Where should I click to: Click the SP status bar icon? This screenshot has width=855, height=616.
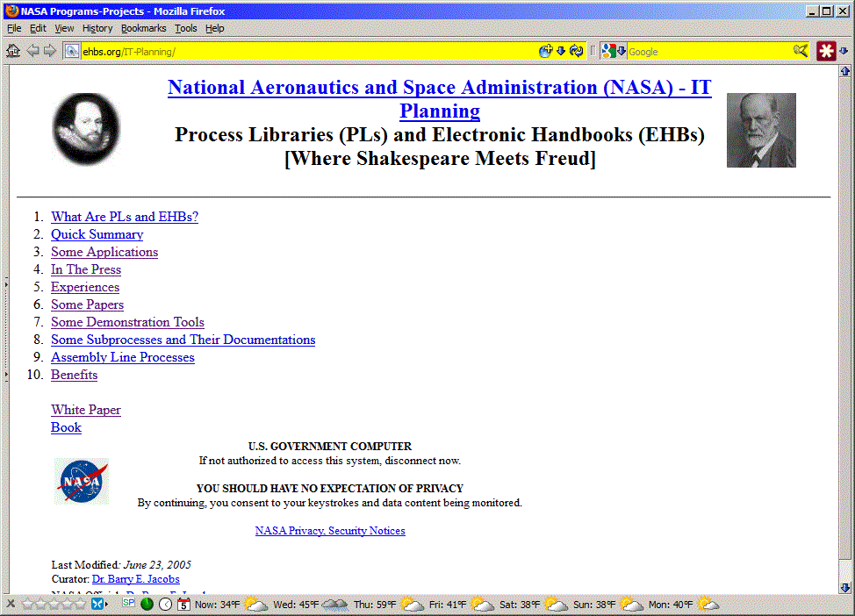click(129, 602)
